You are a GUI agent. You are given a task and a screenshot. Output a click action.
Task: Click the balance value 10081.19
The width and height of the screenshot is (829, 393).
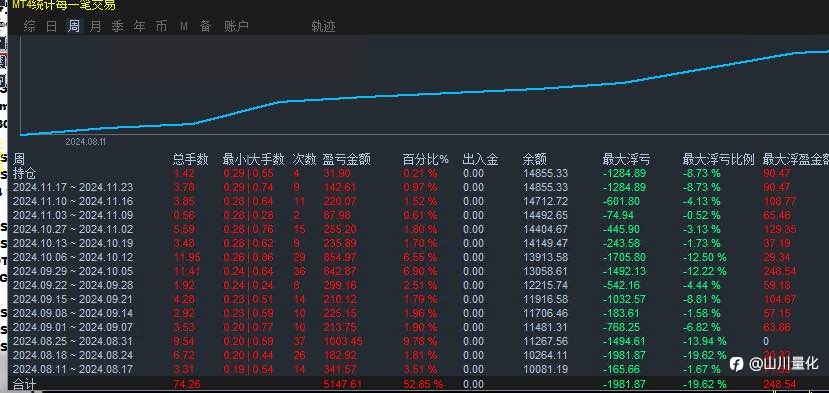(545, 369)
